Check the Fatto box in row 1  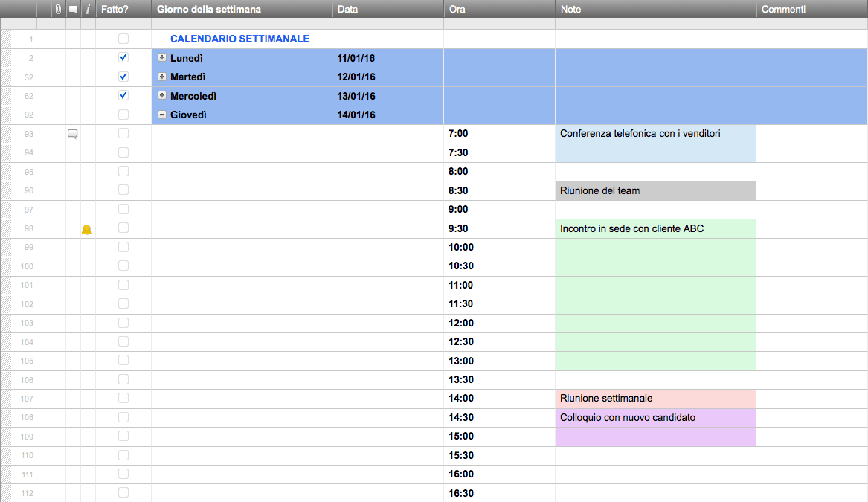tap(123, 39)
